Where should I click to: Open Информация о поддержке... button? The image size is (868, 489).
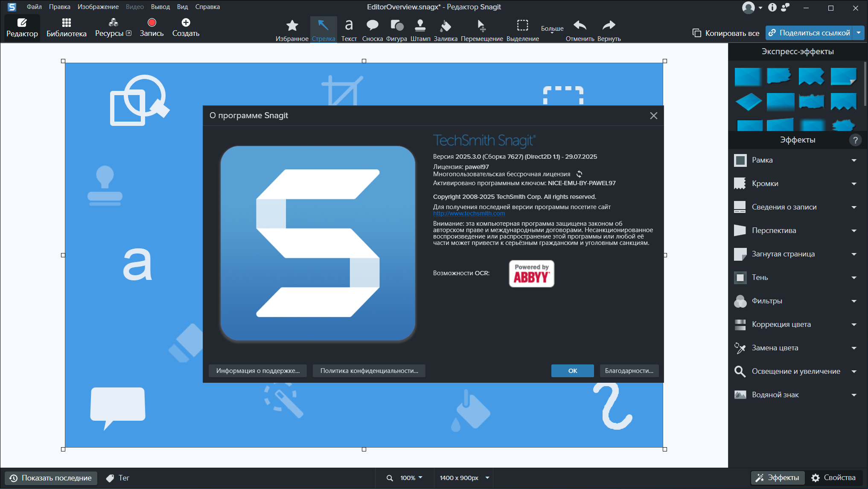(258, 371)
